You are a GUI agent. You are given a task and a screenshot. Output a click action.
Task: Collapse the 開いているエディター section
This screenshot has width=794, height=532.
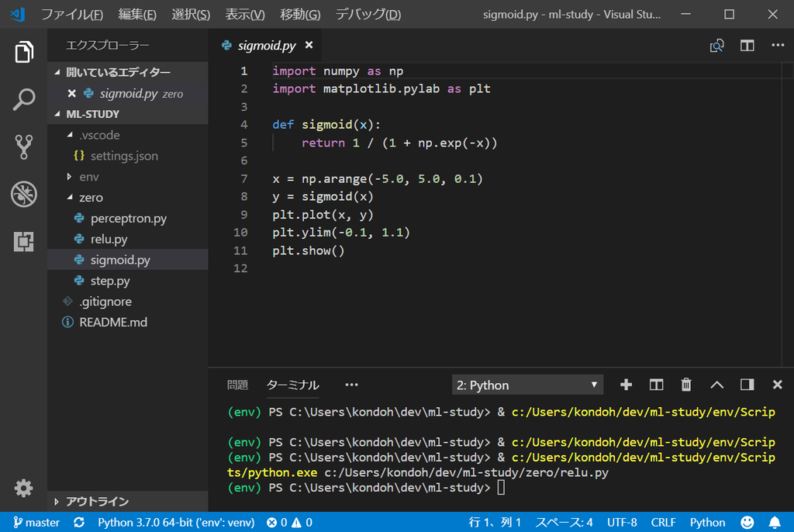(x=128, y=72)
